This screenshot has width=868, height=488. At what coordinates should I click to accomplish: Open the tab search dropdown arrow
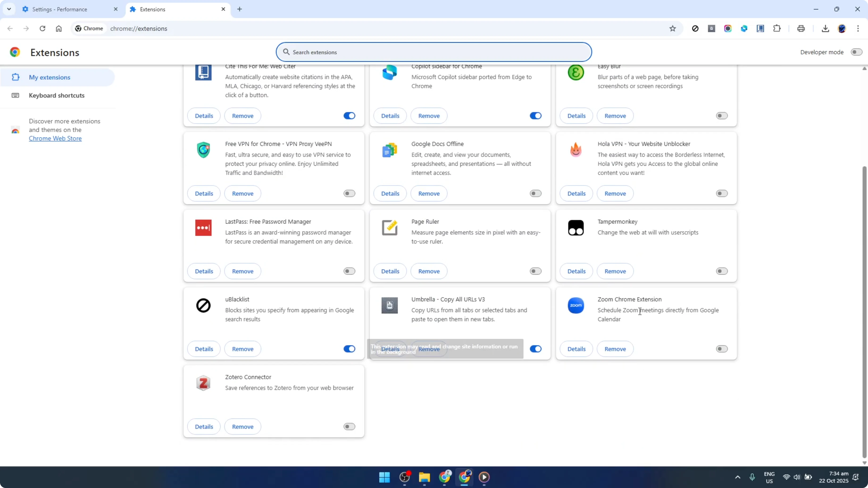(9, 9)
